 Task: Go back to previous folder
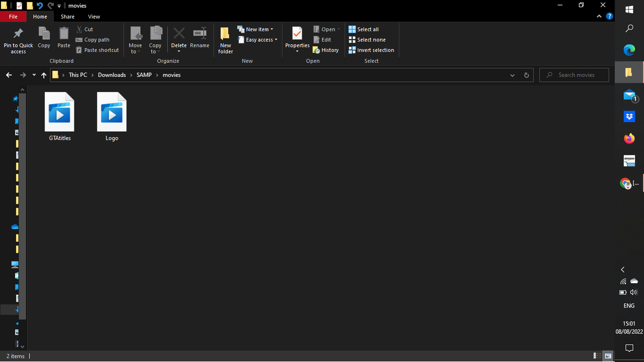pyautogui.click(x=9, y=75)
